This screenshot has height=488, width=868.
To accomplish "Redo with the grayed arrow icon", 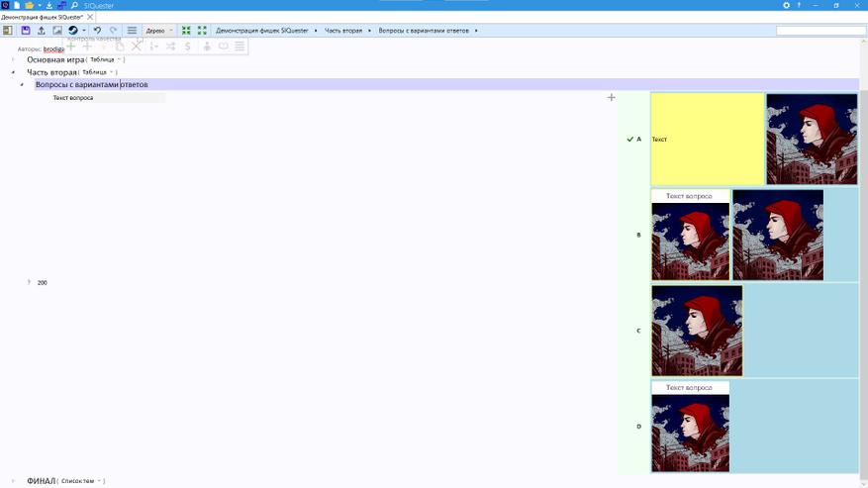I will pos(114,31).
